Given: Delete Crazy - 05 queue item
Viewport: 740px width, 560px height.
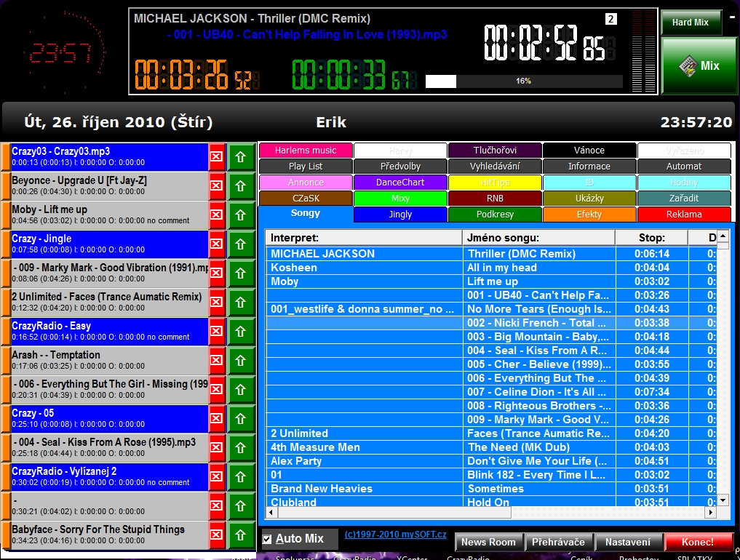Looking at the screenshot, I should click(217, 418).
